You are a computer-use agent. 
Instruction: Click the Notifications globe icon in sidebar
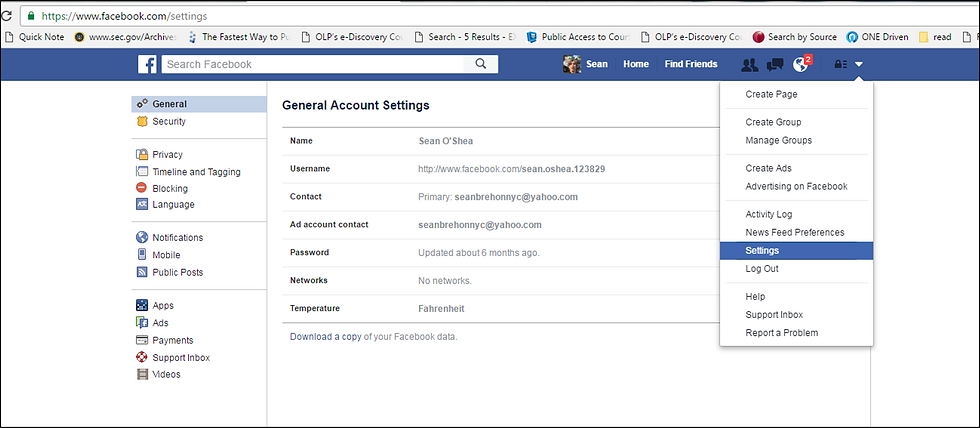pyautogui.click(x=142, y=237)
